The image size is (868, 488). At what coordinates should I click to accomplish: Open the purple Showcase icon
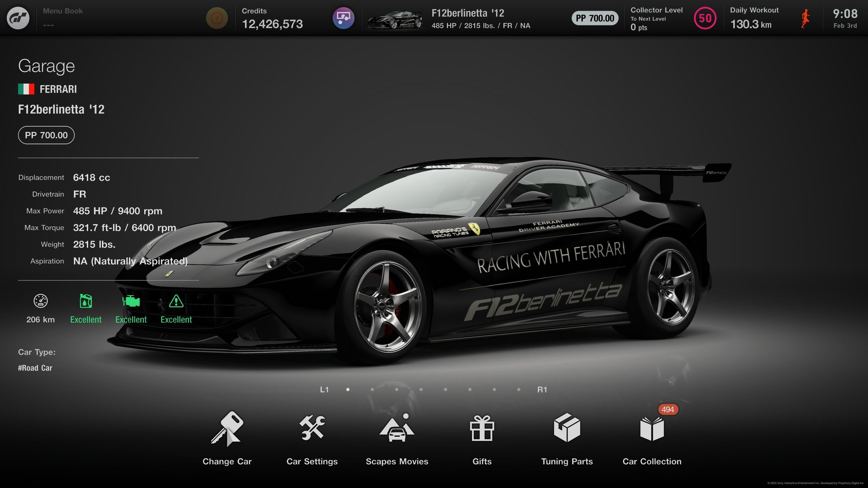[343, 18]
